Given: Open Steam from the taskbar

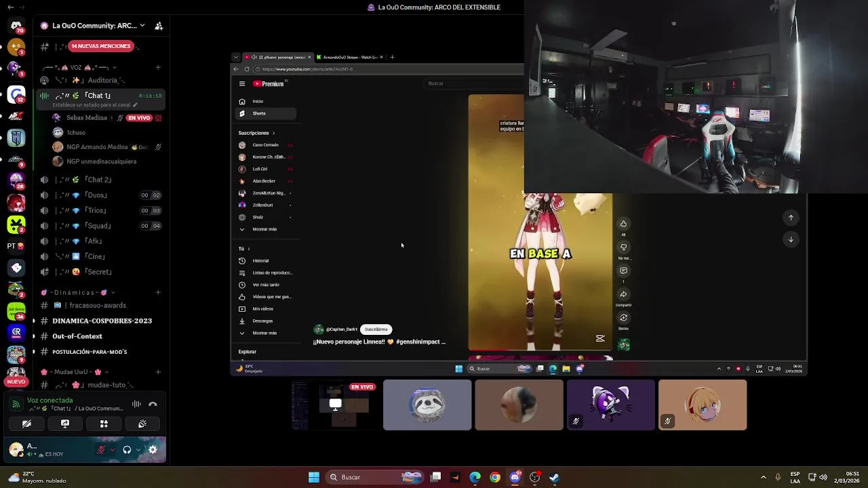Looking at the screenshot, I should click(x=554, y=477).
